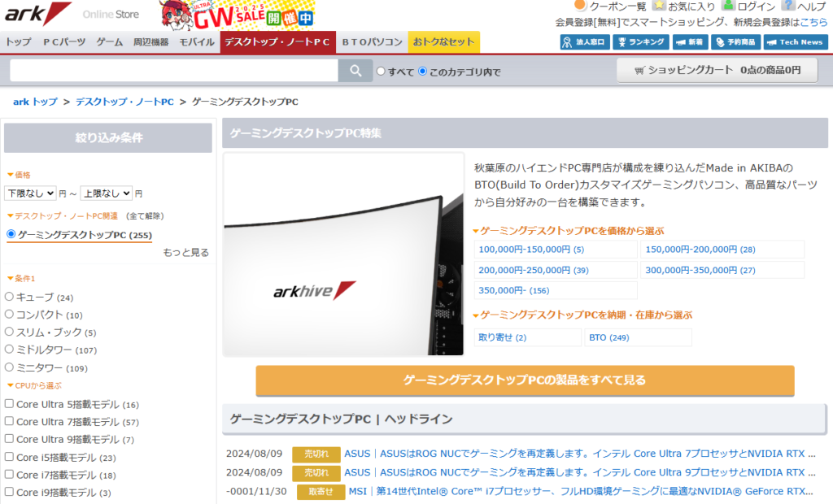Open the ASUS ROG NUC Core Ultra 9 headline
Image resolution: width=833 pixels, height=504 pixels.
579,472
